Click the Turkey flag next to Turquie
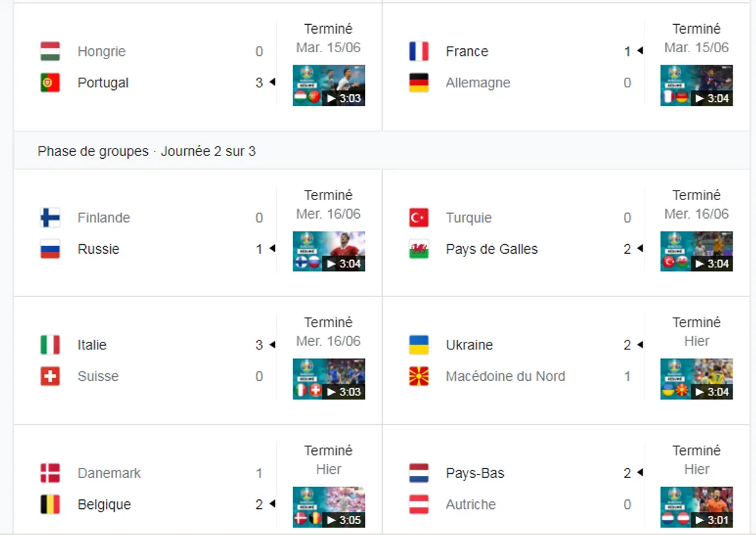 pos(419,218)
